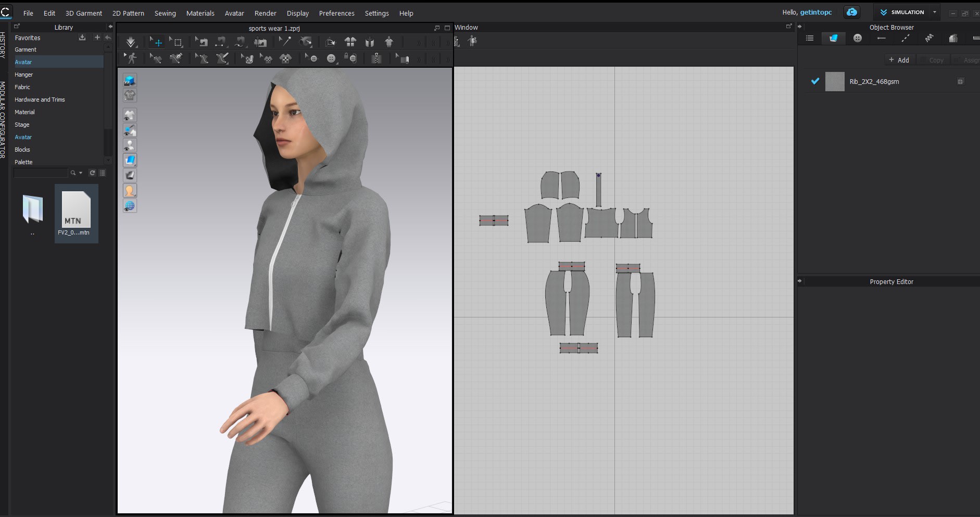Uncheck the Rib_2X2_468gsm fabric checkmark

click(815, 81)
